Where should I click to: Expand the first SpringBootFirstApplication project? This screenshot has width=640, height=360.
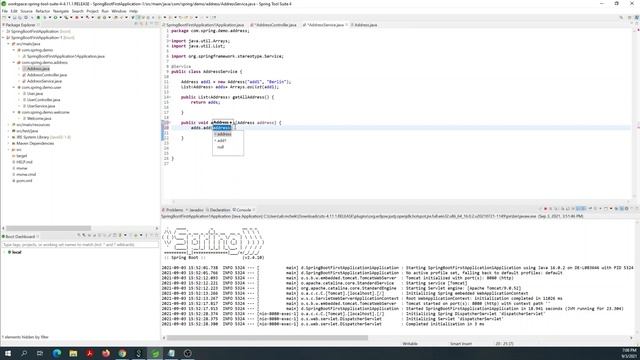pyautogui.click(x=3, y=31)
